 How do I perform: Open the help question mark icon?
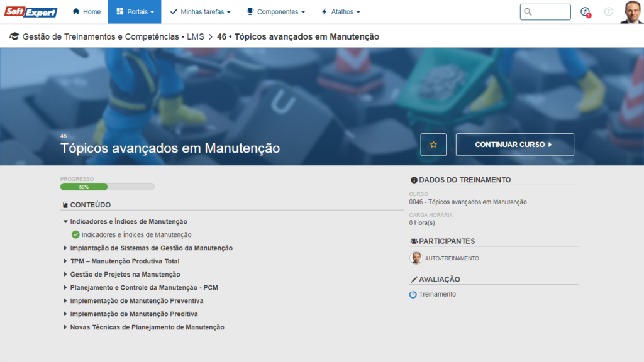608,12
